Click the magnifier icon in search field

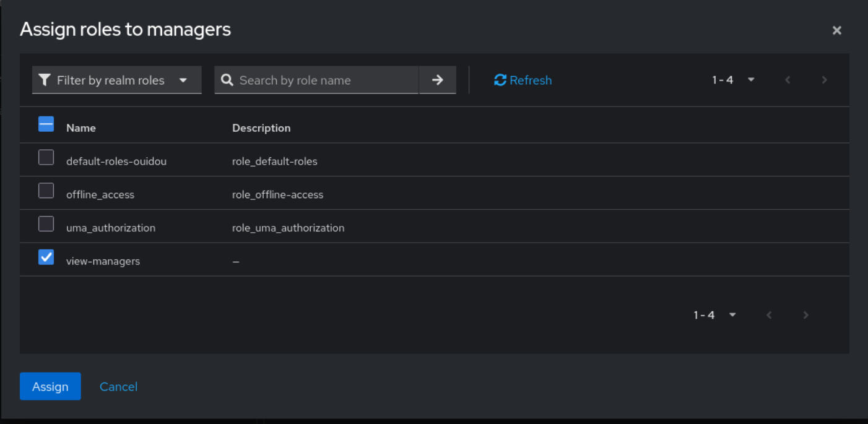coord(227,80)
